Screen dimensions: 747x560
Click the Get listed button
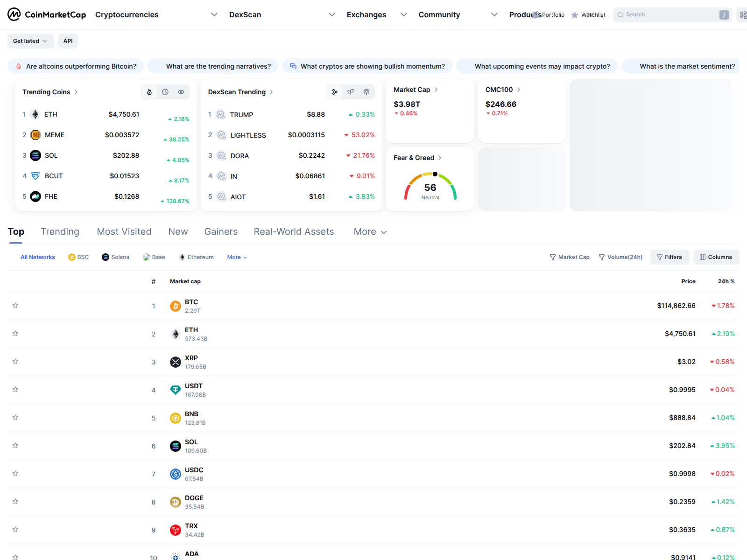[30, 41]
